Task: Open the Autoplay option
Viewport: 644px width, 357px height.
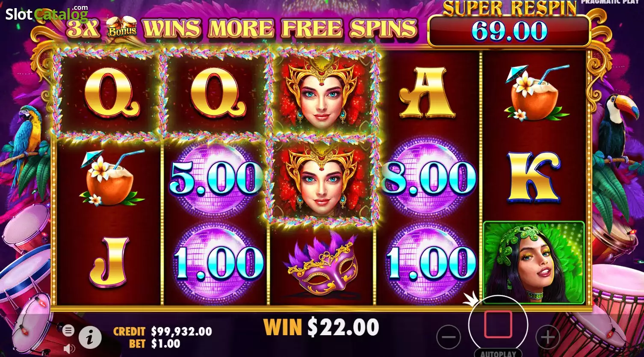Action: coord(498,354)
